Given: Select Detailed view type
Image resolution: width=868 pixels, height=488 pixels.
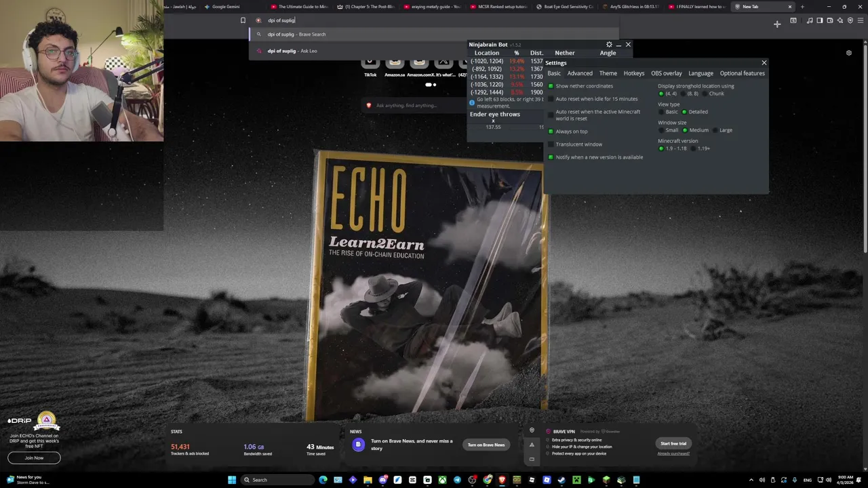Looking at the screenshot, I should [x=695, y=112].
